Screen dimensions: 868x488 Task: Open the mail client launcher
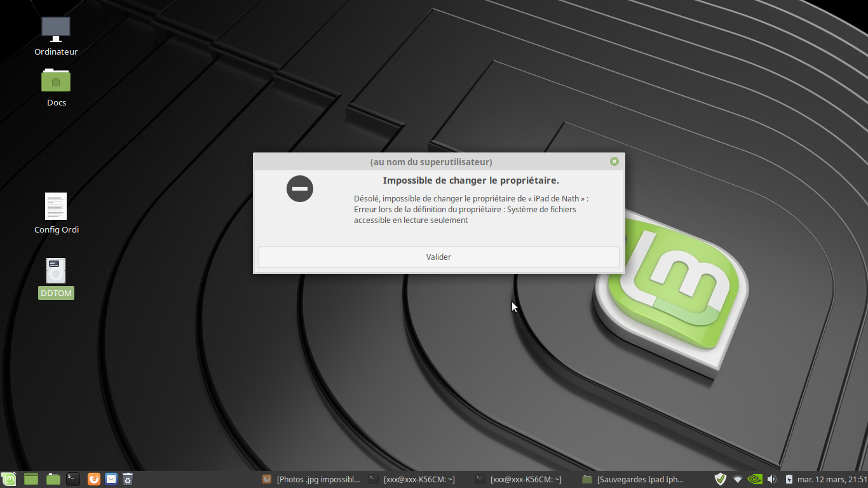(111, 479)
